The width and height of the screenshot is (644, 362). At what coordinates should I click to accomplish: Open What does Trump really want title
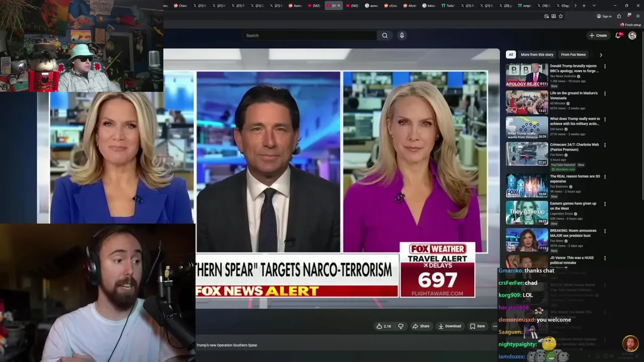[x=575, y=121]
